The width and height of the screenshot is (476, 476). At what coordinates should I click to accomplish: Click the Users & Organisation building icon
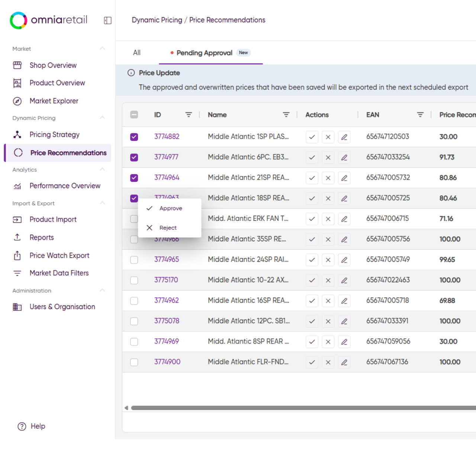click(17, 307)
